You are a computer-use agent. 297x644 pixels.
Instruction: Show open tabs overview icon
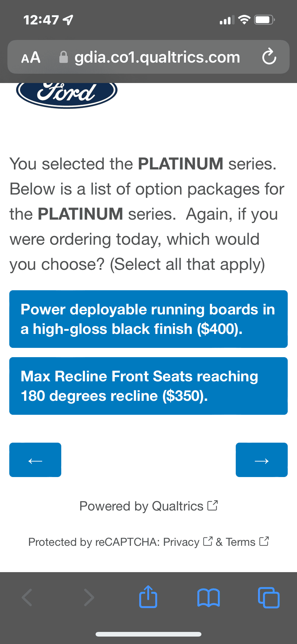point(269,597)
